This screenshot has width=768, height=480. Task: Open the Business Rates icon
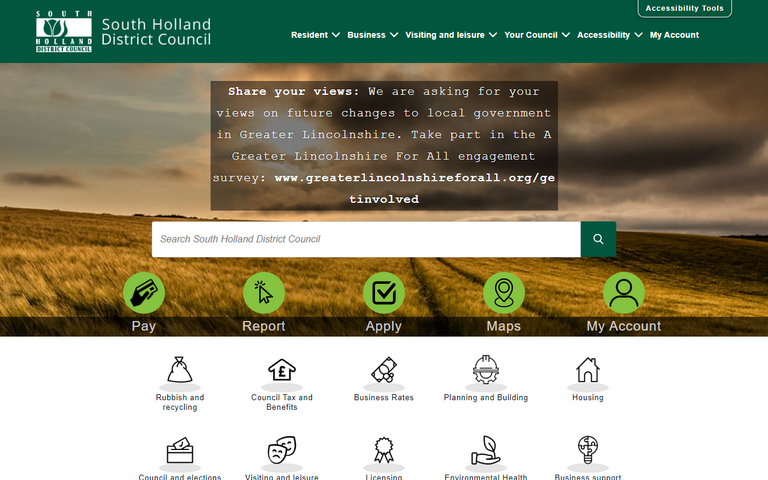click(385, 370)
